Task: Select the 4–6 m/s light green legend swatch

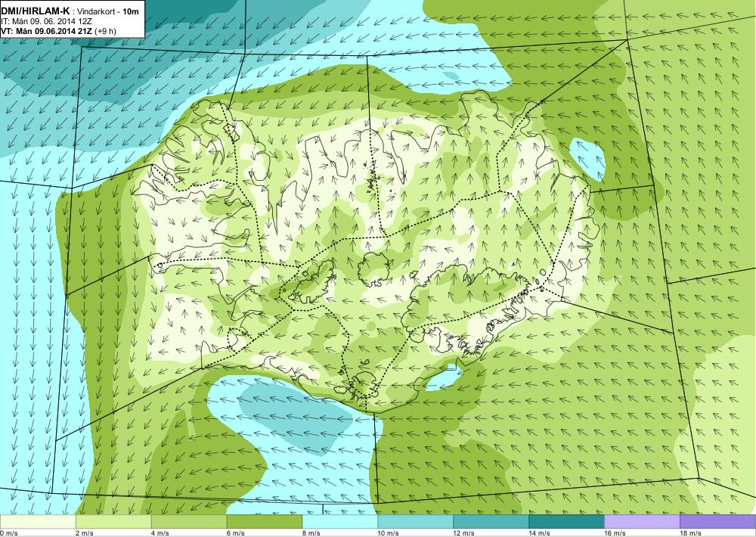Action: pos(189,522)
